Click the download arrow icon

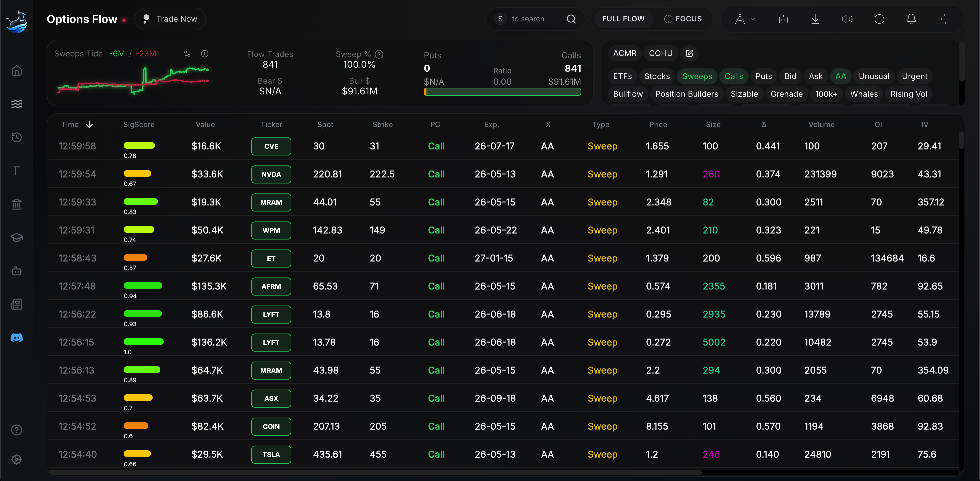point(815,19)
